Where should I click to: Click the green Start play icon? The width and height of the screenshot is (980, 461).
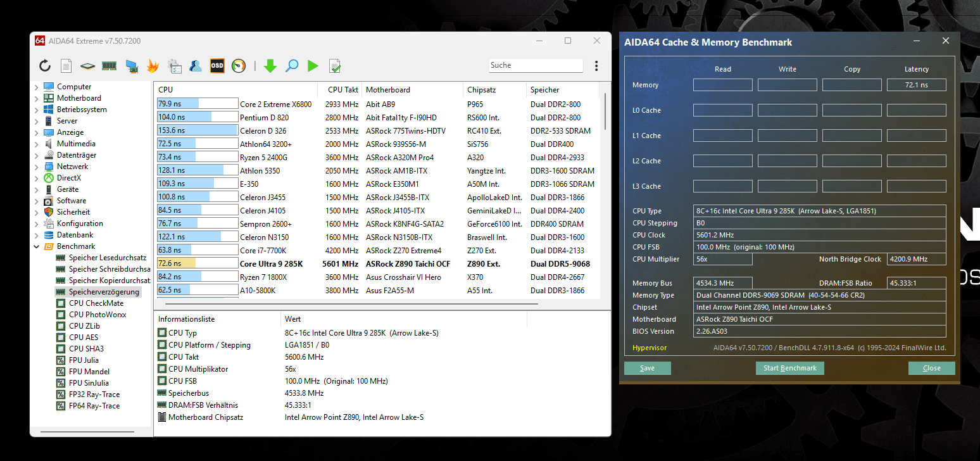click(x=313, y=65)
